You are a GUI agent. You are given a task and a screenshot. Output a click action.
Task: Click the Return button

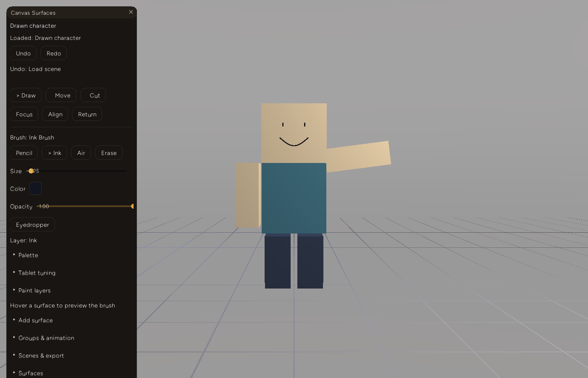click(87, 114)
